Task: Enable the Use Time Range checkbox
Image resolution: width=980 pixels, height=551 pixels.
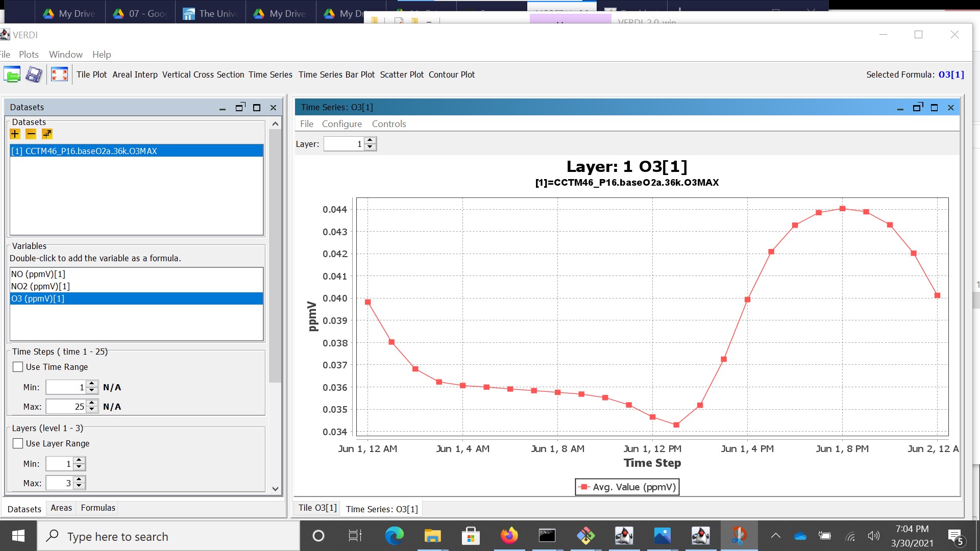Action: pos(18,367)
